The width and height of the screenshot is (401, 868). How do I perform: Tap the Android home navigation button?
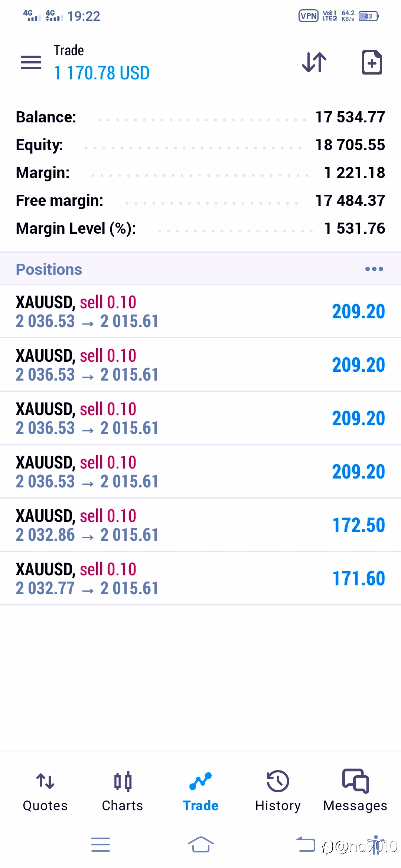click(x=200, y=845)
